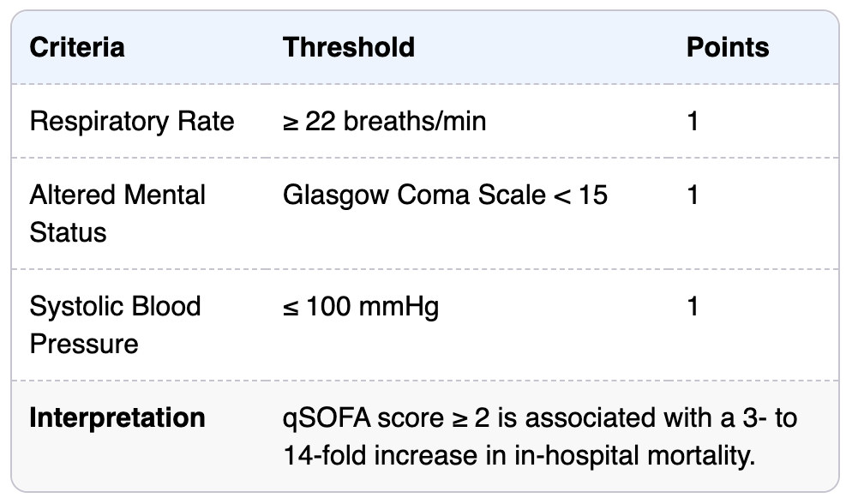
Task: Click the word Pressure under Systolic Blood
Action: click(x=84, y=344)
